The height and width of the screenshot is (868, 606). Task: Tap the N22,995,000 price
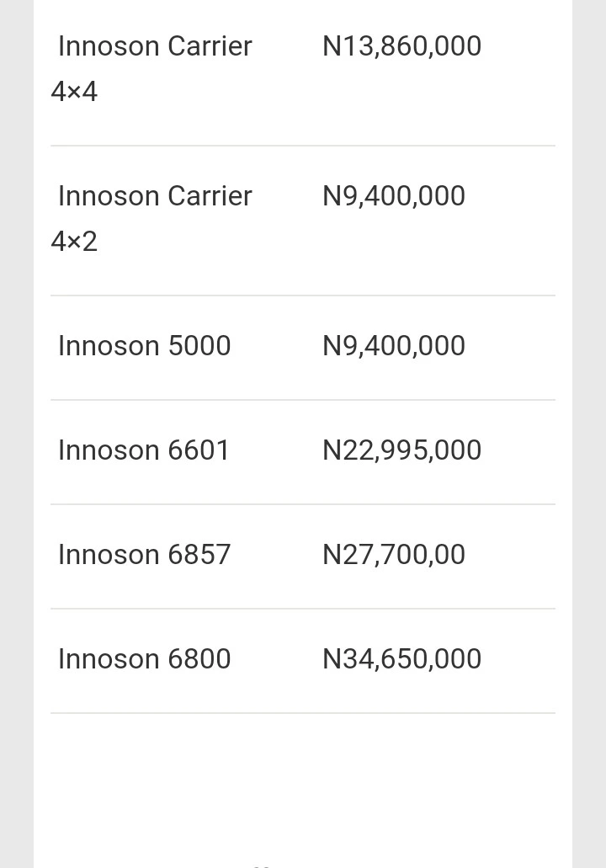[x=401, y=450]
